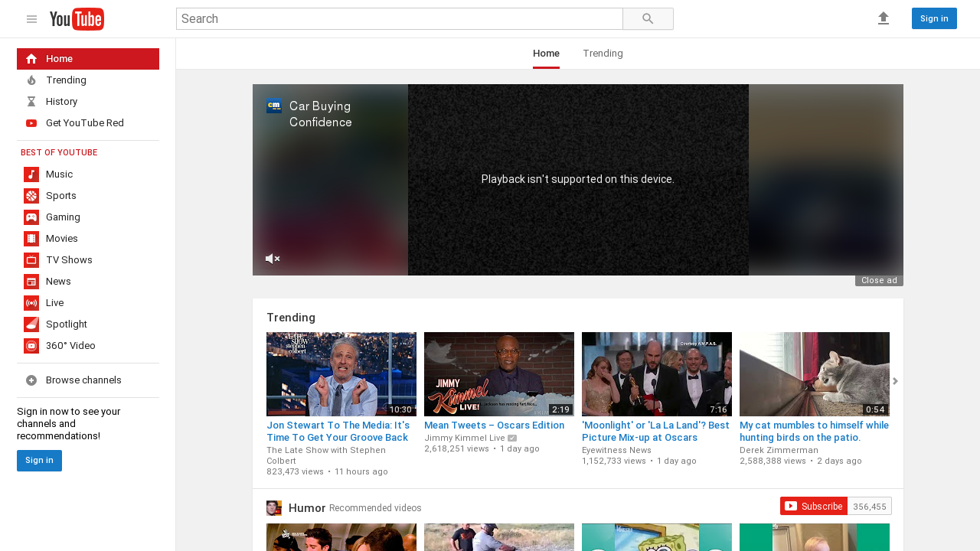Click the Live broadcast icon
This screenshot has height=551, width=980.
pyautogui.click(x=31, y=303)
